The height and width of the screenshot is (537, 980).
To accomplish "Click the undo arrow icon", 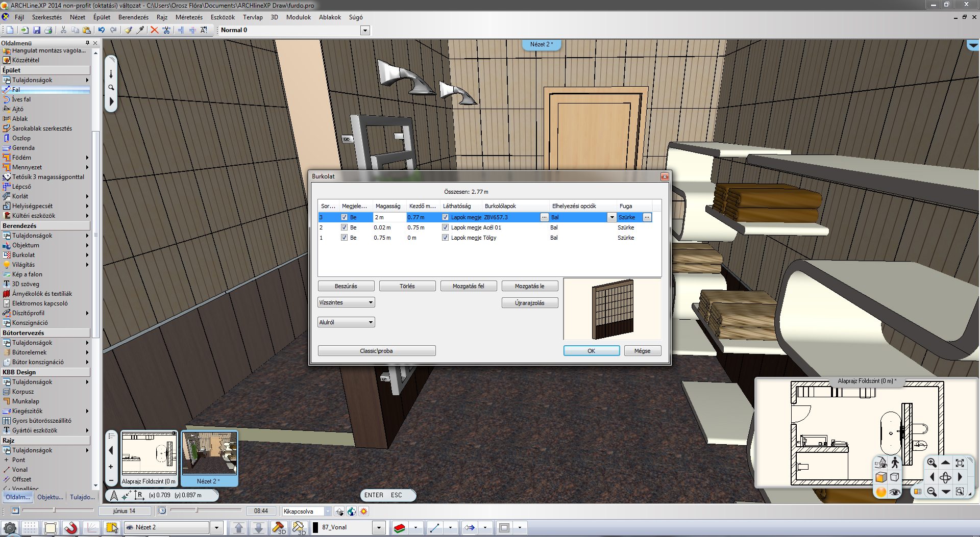I will [102, 30].
